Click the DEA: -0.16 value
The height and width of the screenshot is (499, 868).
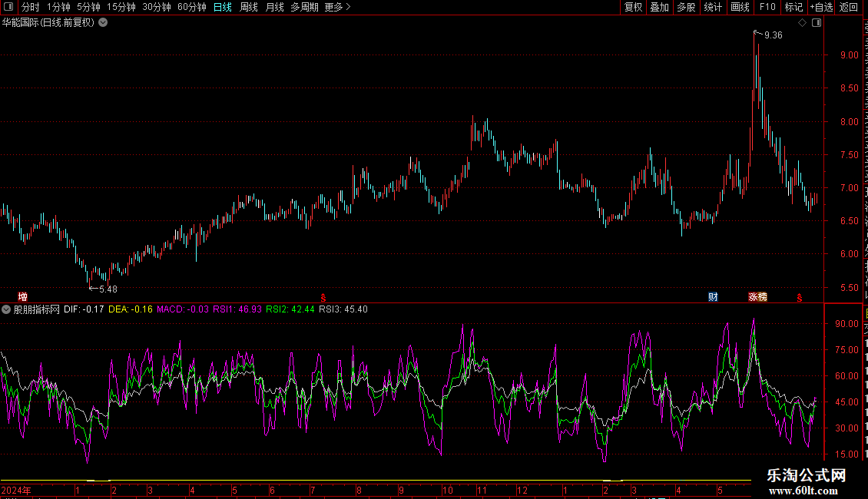point(131,309)
